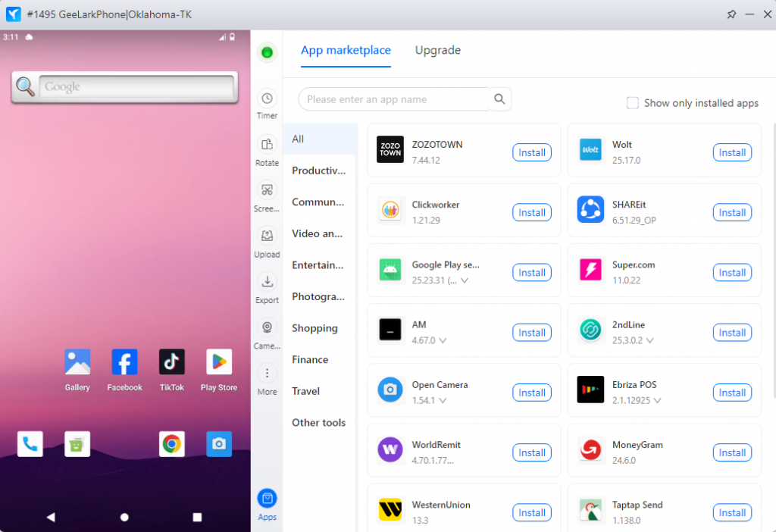The width and height of the screenshot is (776, 532).
Task: Install the SHAREit app
Action: 732,212
